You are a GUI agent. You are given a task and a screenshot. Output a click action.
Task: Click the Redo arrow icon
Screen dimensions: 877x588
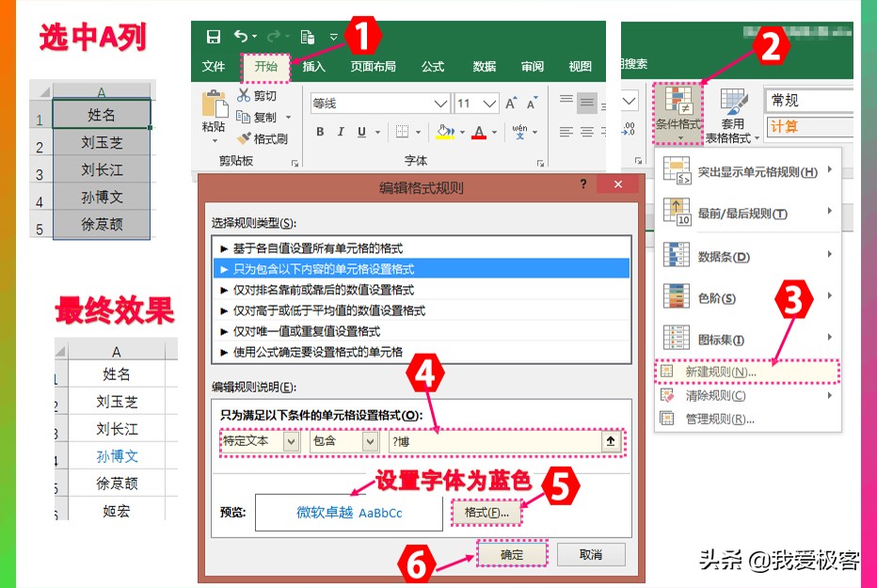(274, 37)
